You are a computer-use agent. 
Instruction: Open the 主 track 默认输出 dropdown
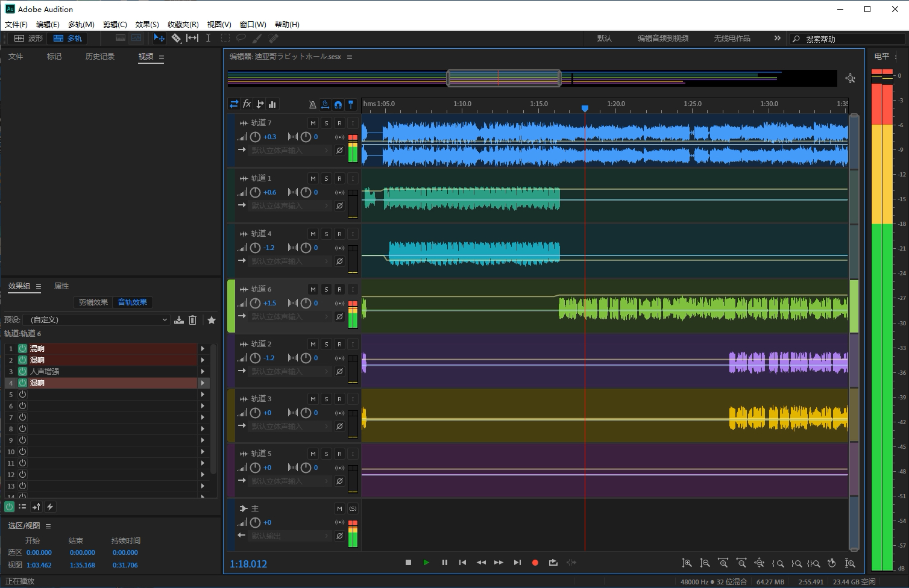tap(290, 536)
